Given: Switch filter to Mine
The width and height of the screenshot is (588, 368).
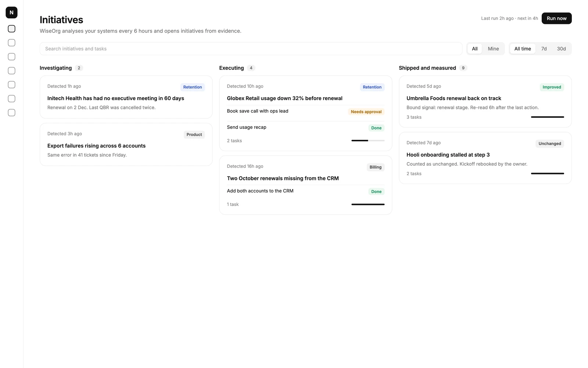Looking at the screenshot, I should coord(493,49).
